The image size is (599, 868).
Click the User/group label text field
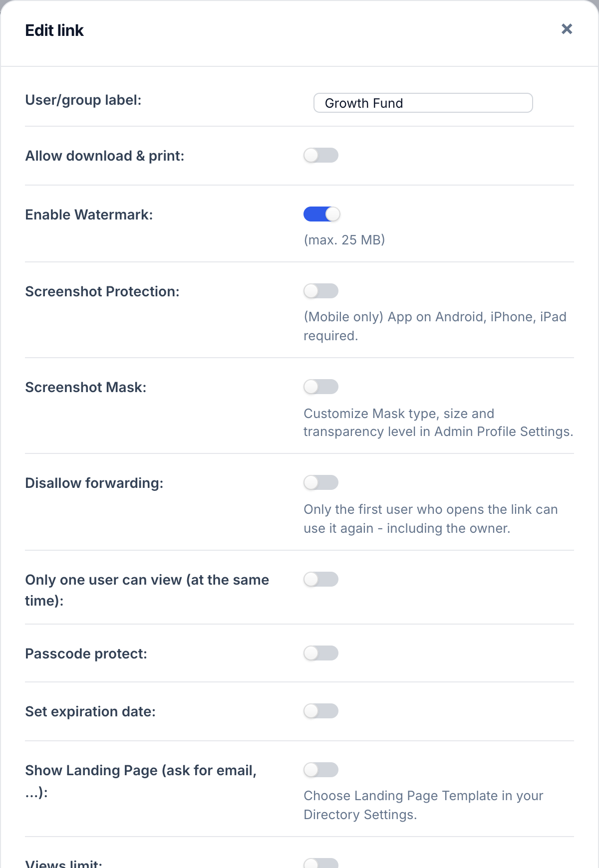pos(423,103)
